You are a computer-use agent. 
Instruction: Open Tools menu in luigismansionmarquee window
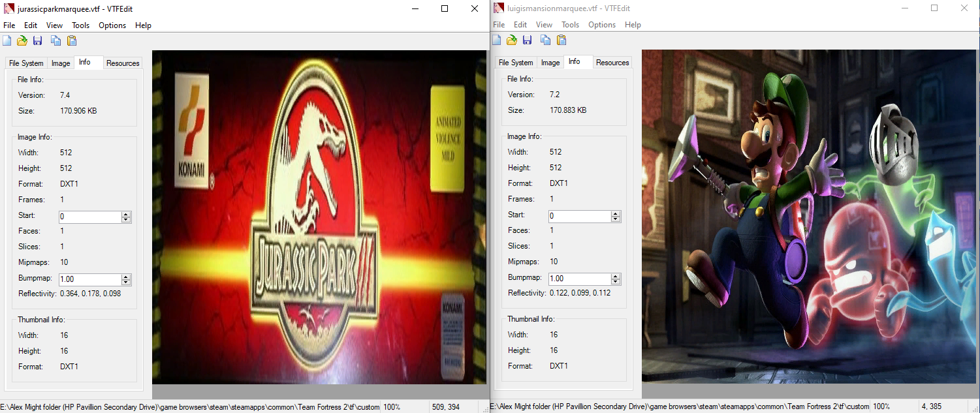[571, 25]
